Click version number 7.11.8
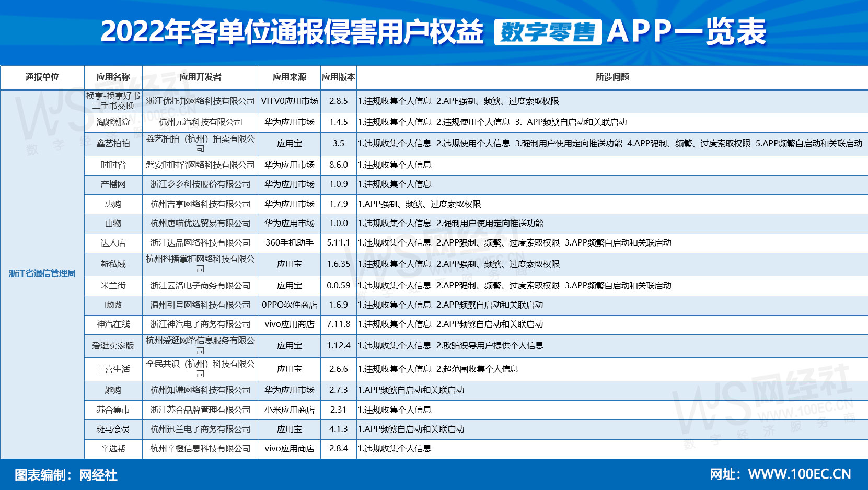This screenshot has height=490, width=868. click(339, 324)
